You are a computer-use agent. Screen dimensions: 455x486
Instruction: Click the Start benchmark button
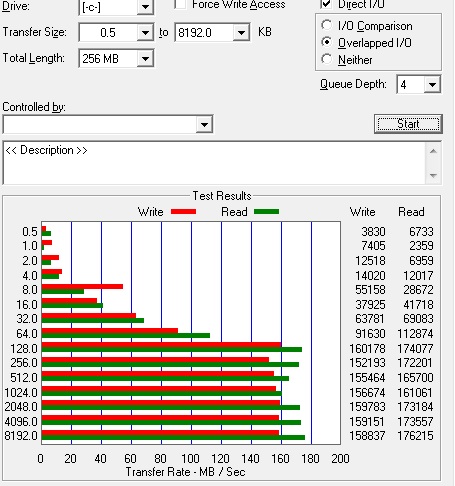pos(408,124)
